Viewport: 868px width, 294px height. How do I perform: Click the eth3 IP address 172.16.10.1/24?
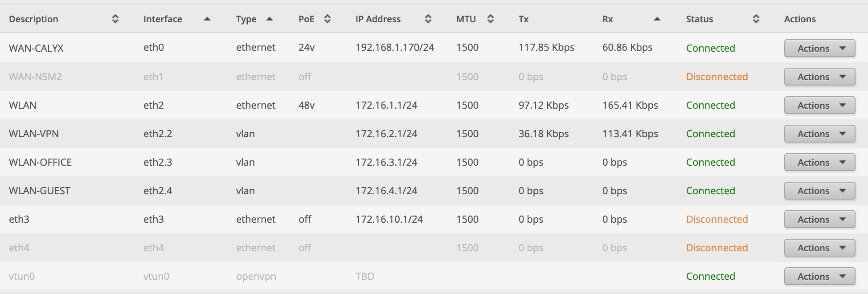coord(389,219)
